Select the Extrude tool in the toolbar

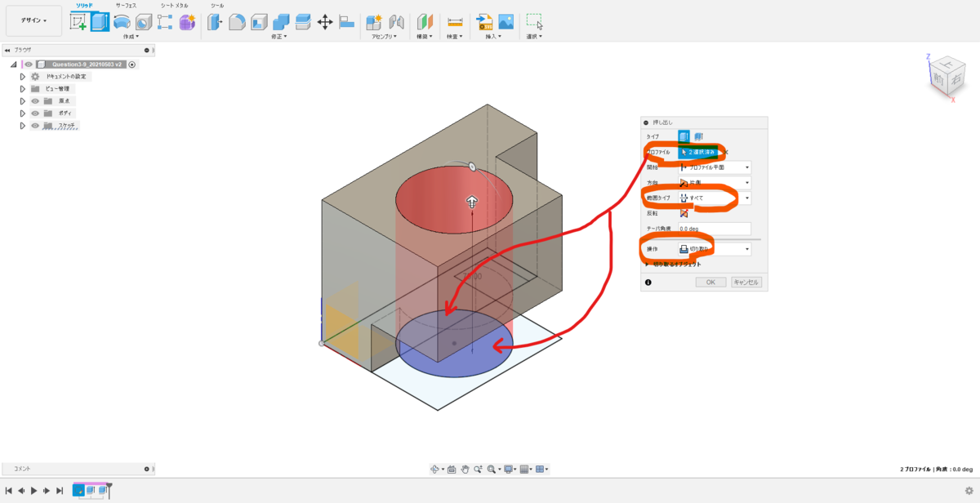point(100,22)
